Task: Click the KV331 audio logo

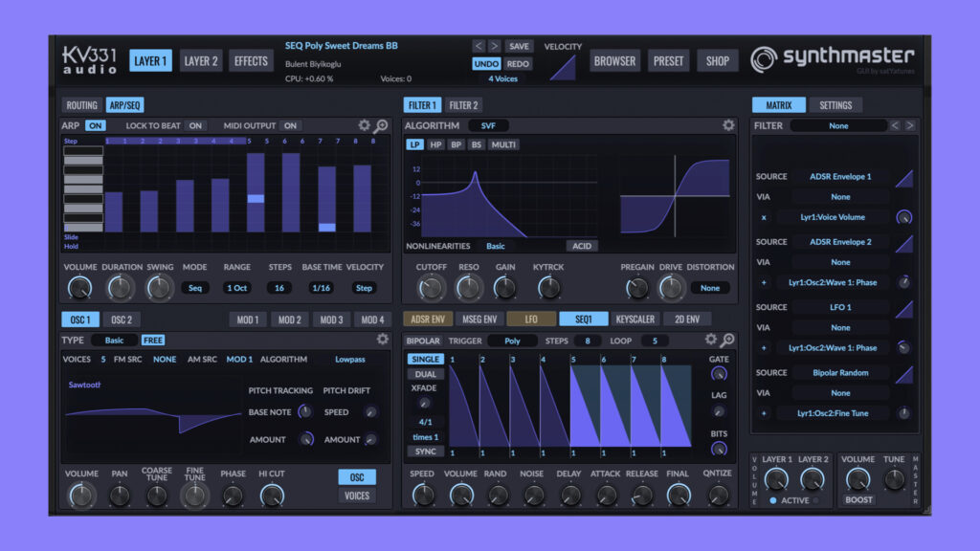Action: 89,60
